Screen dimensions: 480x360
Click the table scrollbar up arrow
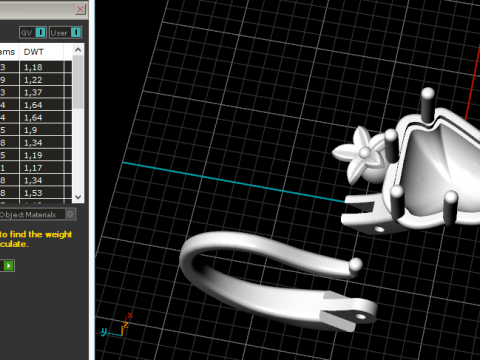tap(78, 50)
